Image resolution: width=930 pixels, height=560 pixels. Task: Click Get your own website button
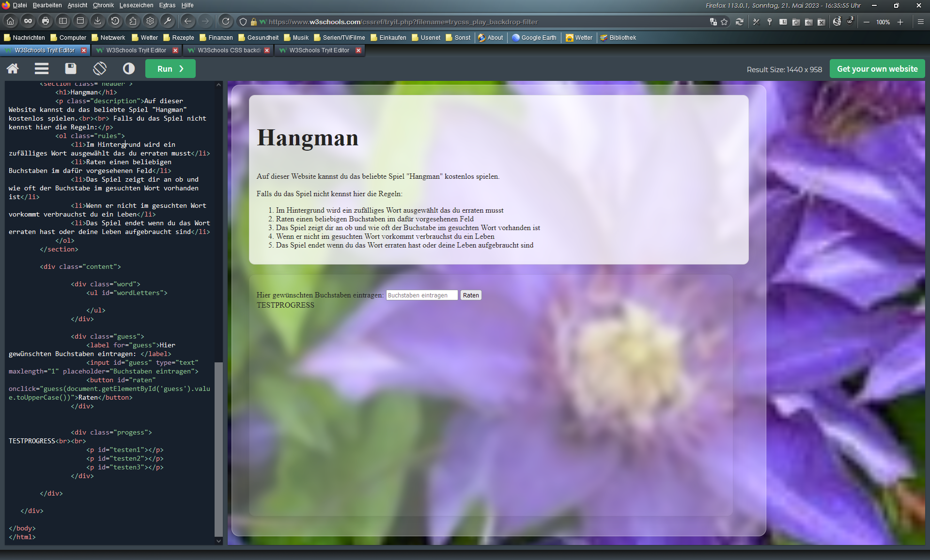pos(877,69)
